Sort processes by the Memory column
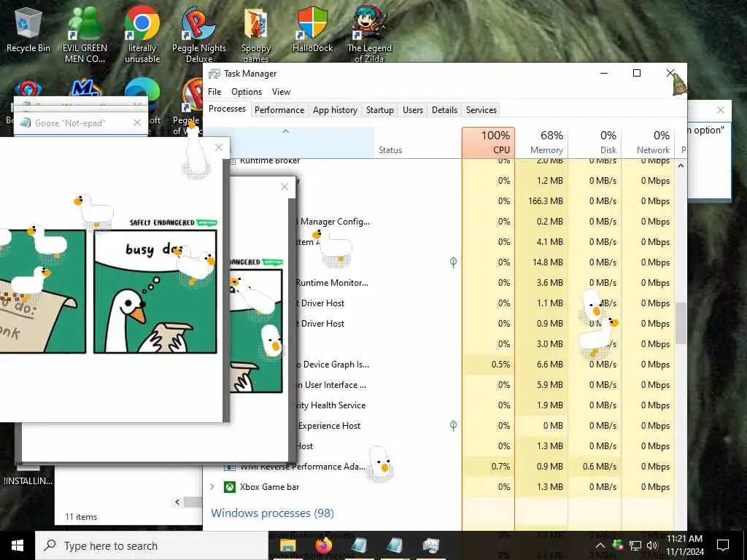This screenshot has width=747, height=560. pos(542,142)
